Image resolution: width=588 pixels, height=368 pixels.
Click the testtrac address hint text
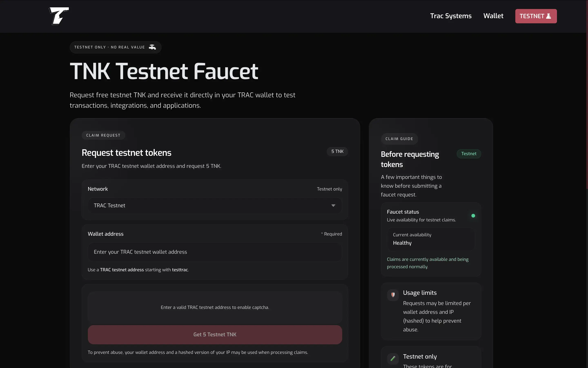click(x=138, y=270)
